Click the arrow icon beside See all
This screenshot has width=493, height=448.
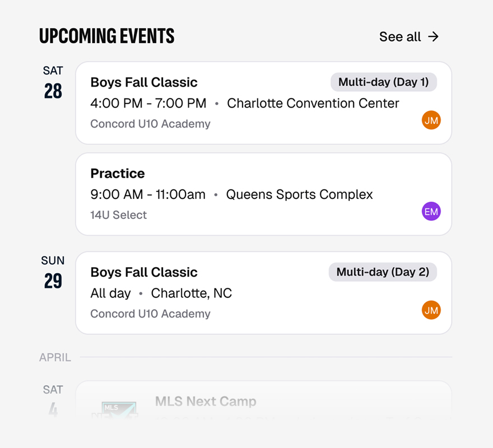(433, 37)
